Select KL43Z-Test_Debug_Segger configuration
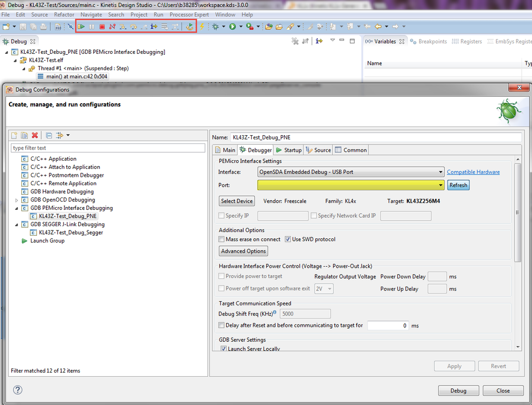Screen dimensions: 532x405 pyautogui.click(x=71, y=233)
